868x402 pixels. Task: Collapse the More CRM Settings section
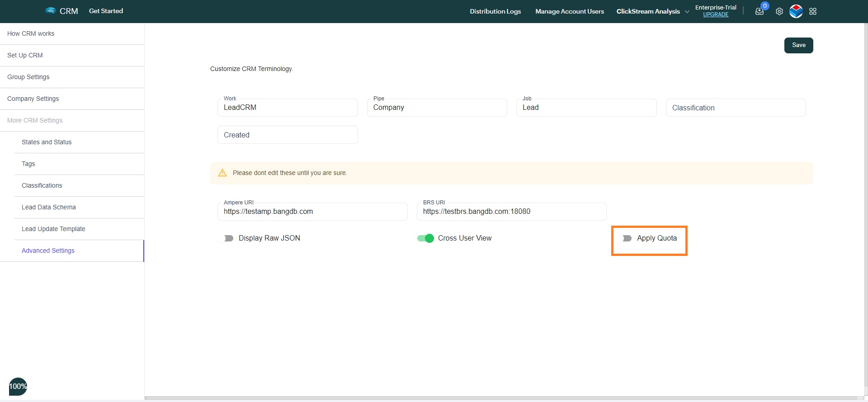(x=72, y=120)
